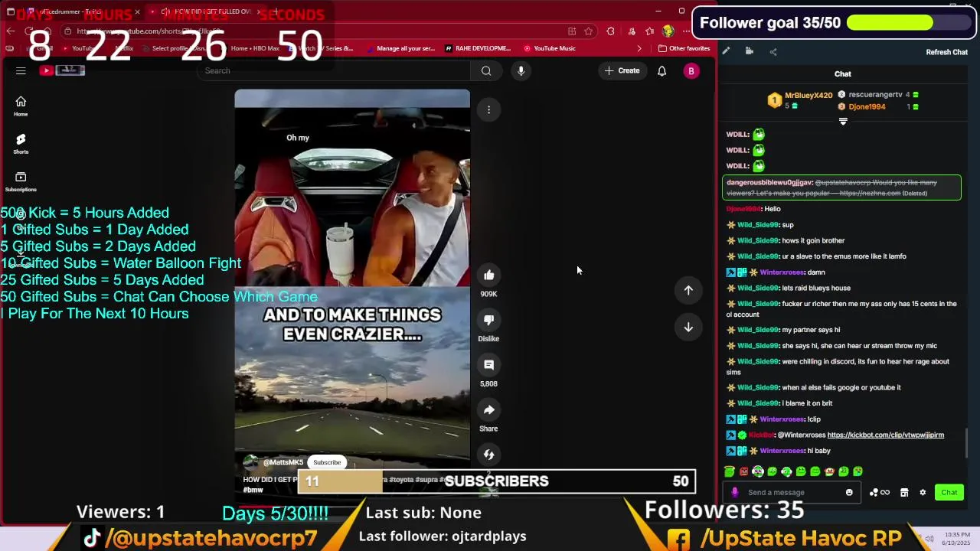980x551 pixels.
Task: Open the Short's three-dot options menu
Action: pyautogui.click(x=488, y=109)
